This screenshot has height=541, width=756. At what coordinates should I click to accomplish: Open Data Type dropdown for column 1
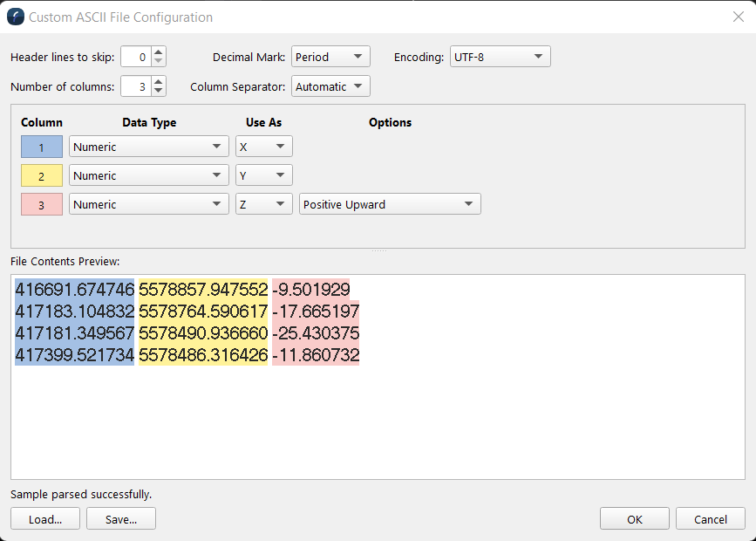[x=149, y=147]
